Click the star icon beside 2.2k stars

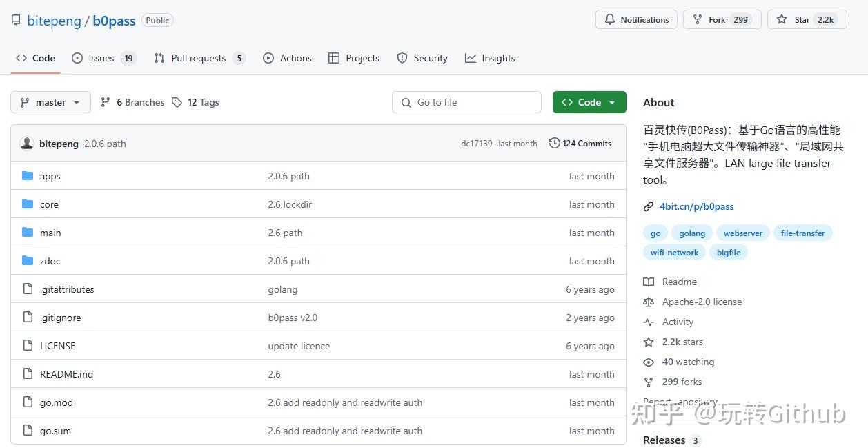[649, 342]
